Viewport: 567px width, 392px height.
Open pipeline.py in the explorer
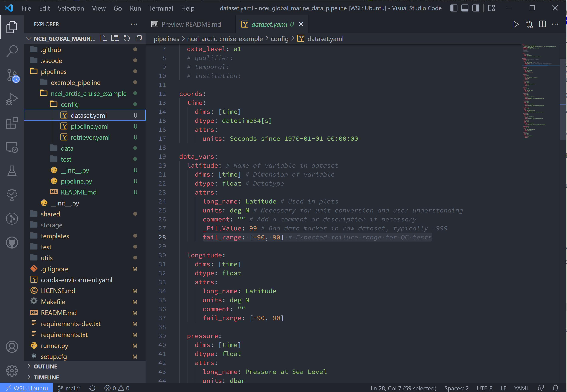tap(85, 181)
